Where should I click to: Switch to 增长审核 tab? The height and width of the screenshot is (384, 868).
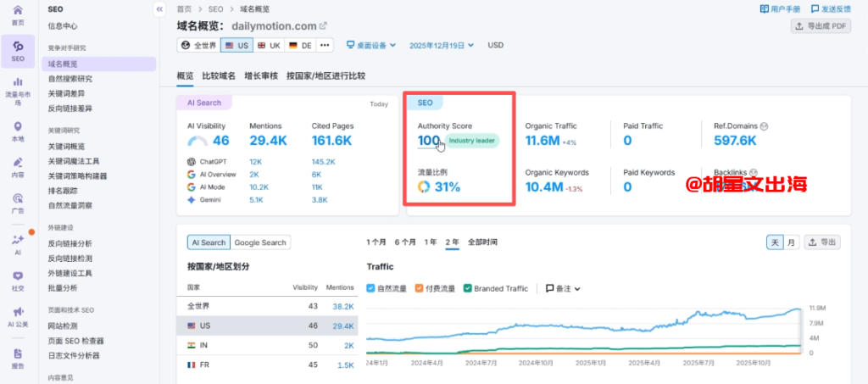coord(261,76)
